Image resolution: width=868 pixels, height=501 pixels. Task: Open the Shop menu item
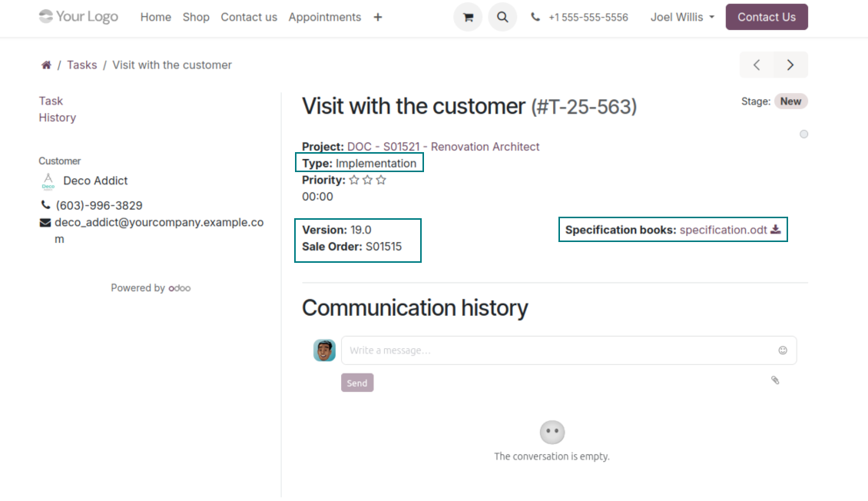pyautogui.click(x=196, y=17)
